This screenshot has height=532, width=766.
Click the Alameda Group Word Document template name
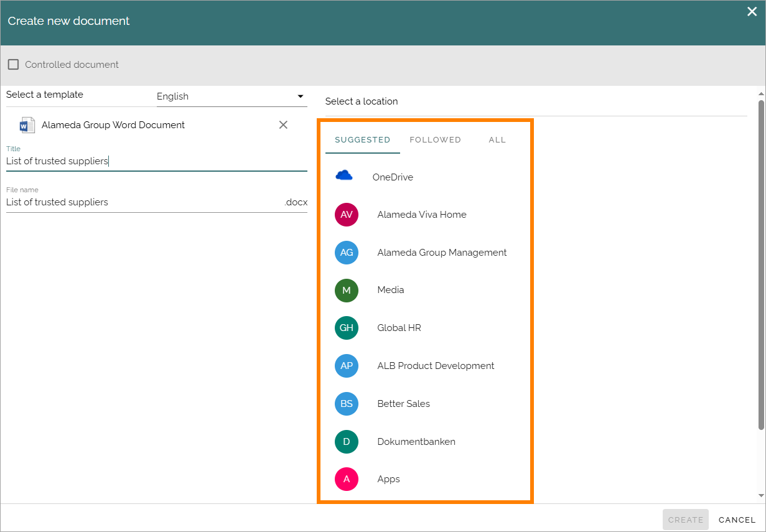coord(113,125)
